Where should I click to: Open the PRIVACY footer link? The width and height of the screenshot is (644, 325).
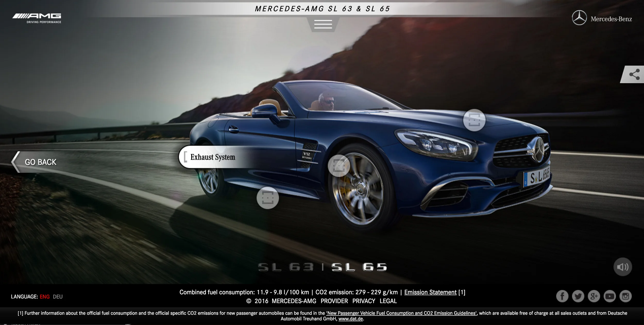click(364, 301)
